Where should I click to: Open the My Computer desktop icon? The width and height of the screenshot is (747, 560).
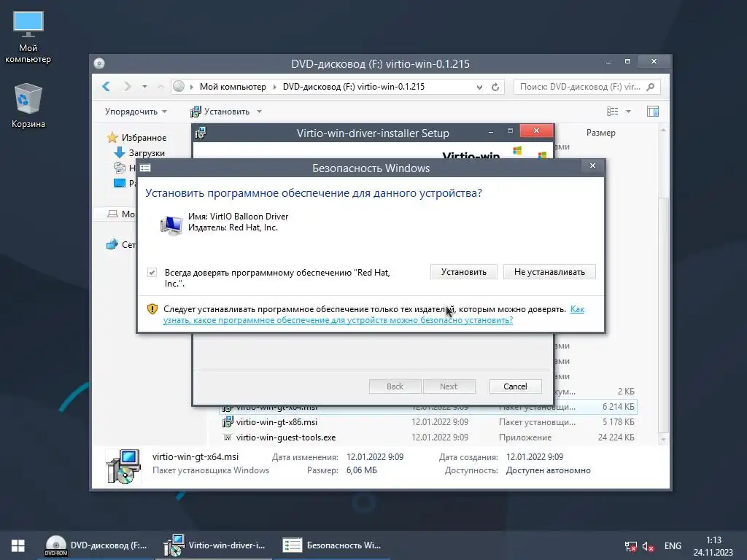point(28,37)
